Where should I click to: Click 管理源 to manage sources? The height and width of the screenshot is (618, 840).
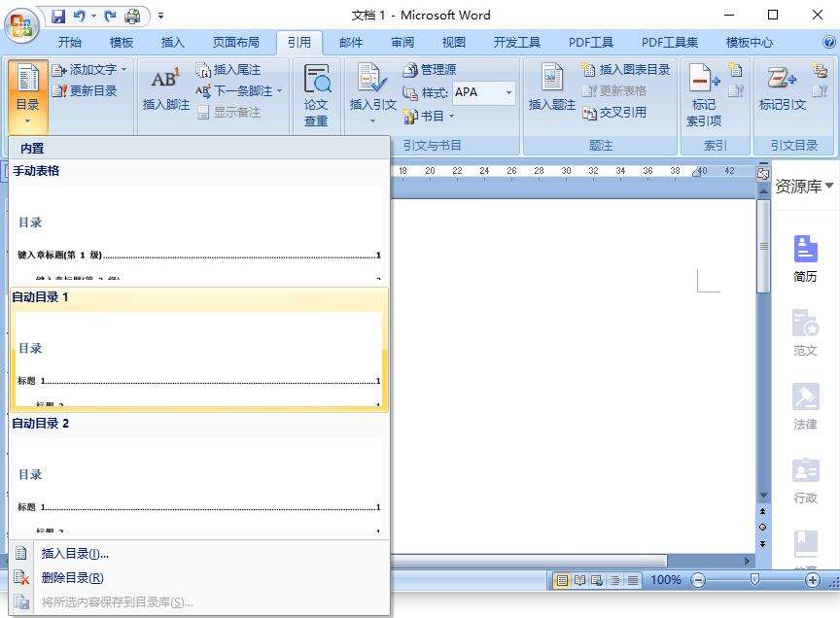coord(429,70)
